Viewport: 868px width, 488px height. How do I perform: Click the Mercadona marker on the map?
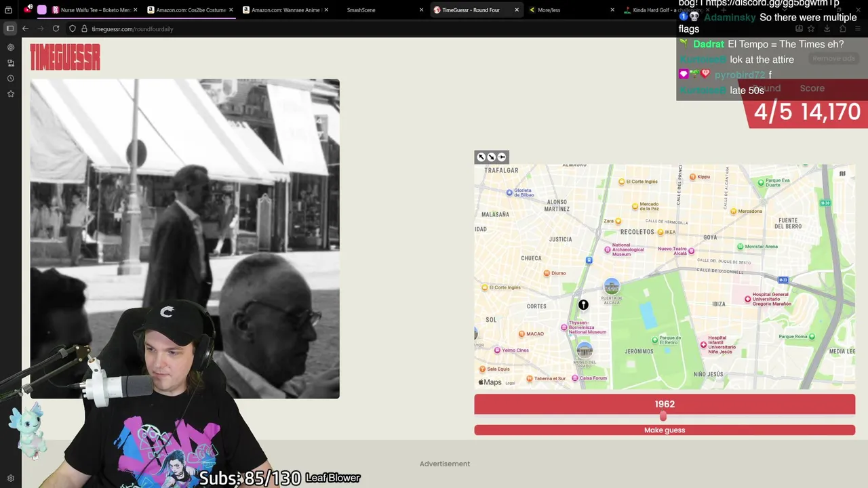click(x=733, y=211)
